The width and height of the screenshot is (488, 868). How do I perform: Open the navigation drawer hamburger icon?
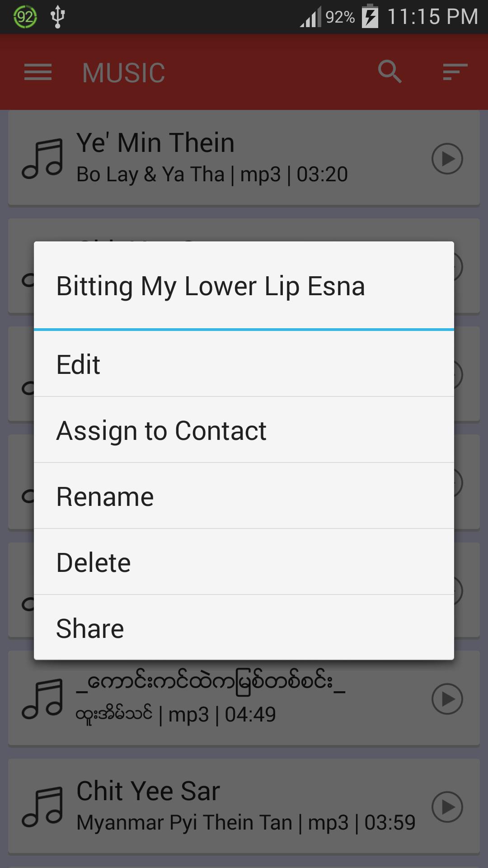coord(38,72)
